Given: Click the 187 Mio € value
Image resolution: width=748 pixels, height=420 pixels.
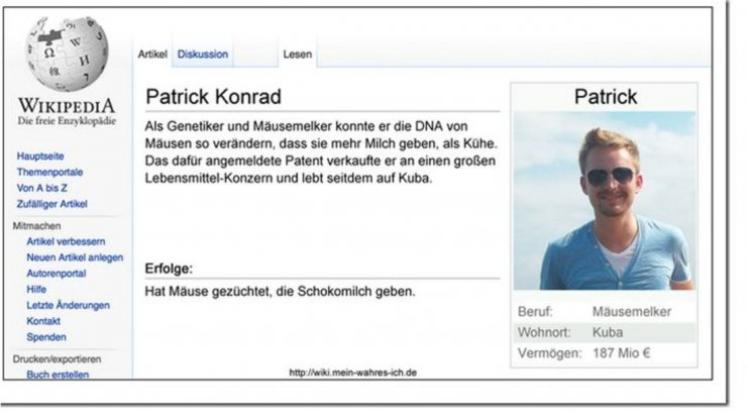Looking at the screenshot, I should pos(621,353).
